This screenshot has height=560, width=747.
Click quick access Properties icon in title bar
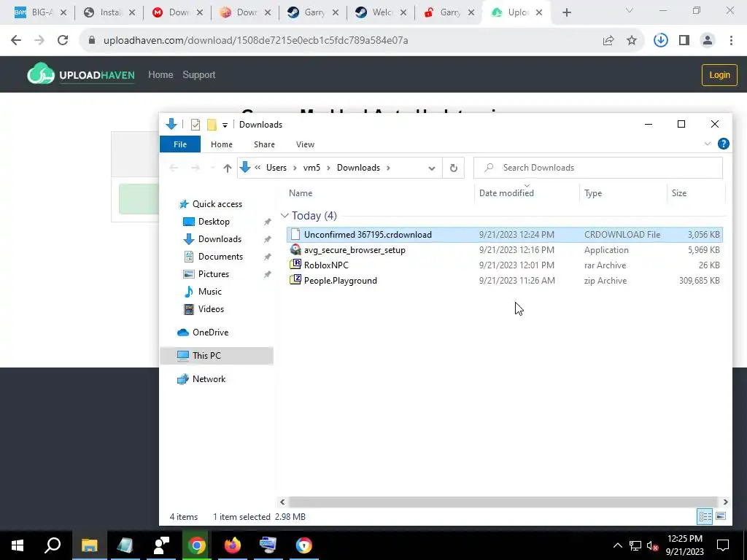(196, 125)
